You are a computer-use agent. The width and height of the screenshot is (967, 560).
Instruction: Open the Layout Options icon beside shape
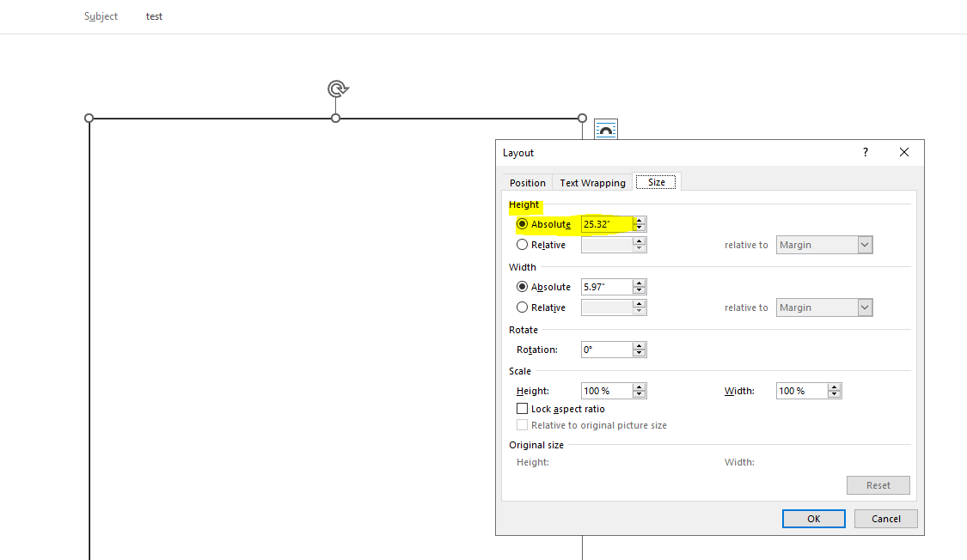coord(606,130)
